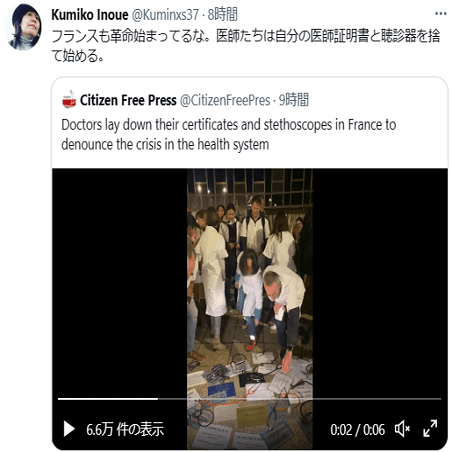Unmute the video sound
This screenshot has width=452, height=452.
tap(402, 429)
